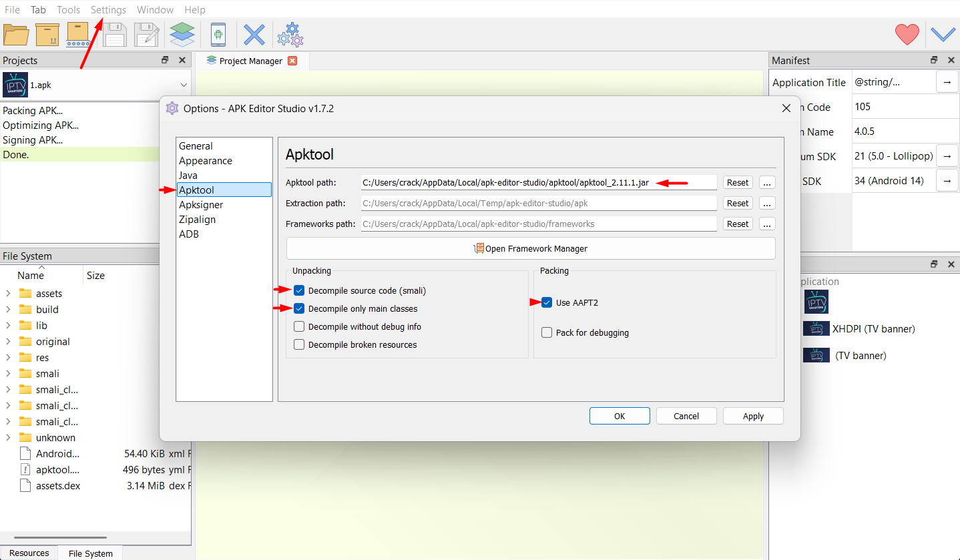Toggle the Use AAPT2 checkbox
960x560 pixels.
(x=547, y=302)
